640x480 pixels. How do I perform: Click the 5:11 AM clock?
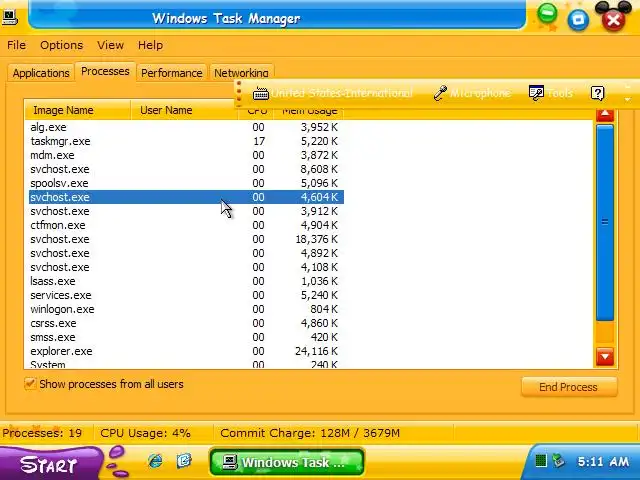tap(603, 462)
